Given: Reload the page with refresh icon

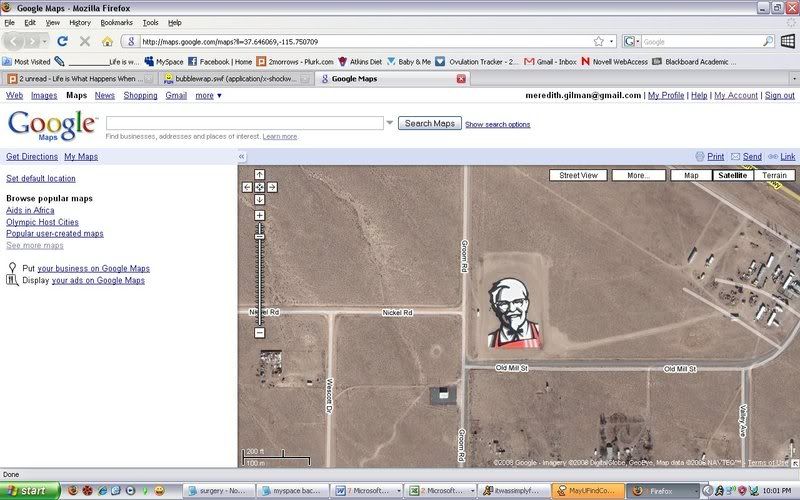Looking at the screenshot, I should point(62,41).
